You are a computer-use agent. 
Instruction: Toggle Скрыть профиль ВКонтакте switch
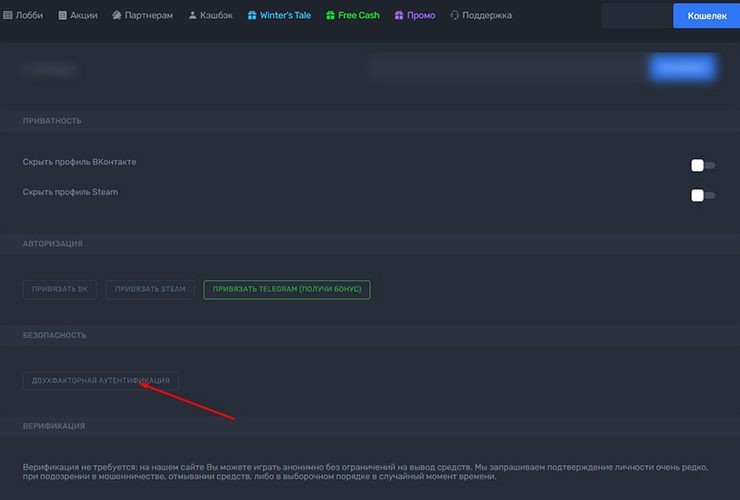tap(702, 165)
